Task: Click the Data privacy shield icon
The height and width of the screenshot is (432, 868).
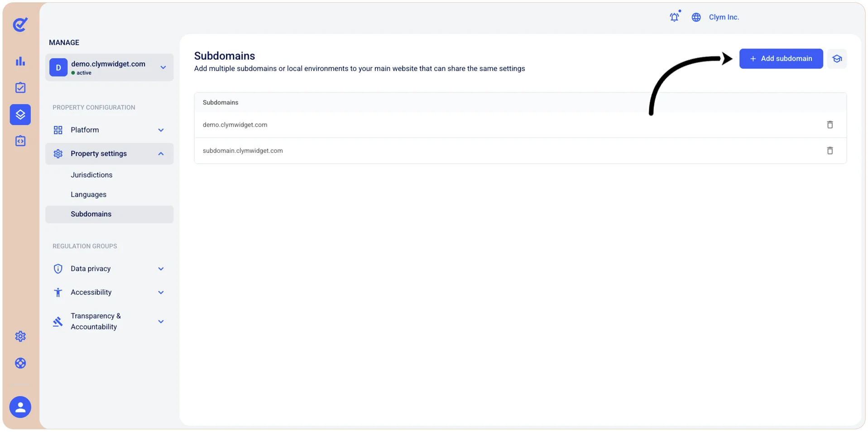Action: [x=58, y=269]
